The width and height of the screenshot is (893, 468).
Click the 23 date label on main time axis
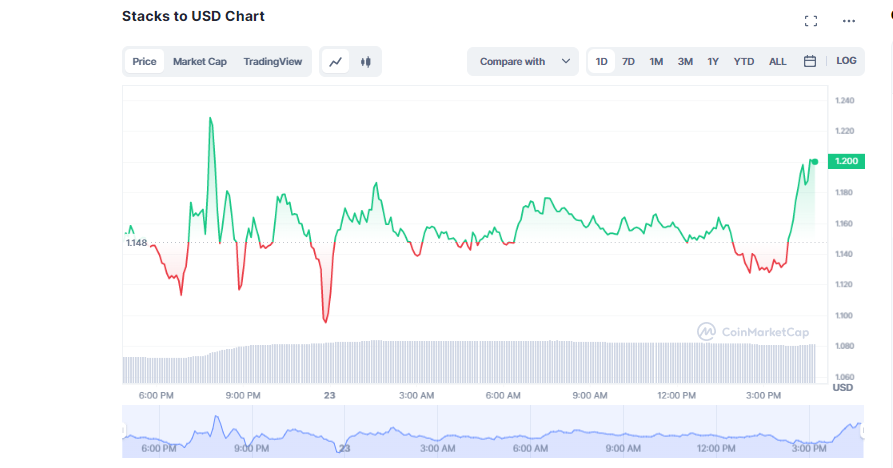(x=329, y=395)
